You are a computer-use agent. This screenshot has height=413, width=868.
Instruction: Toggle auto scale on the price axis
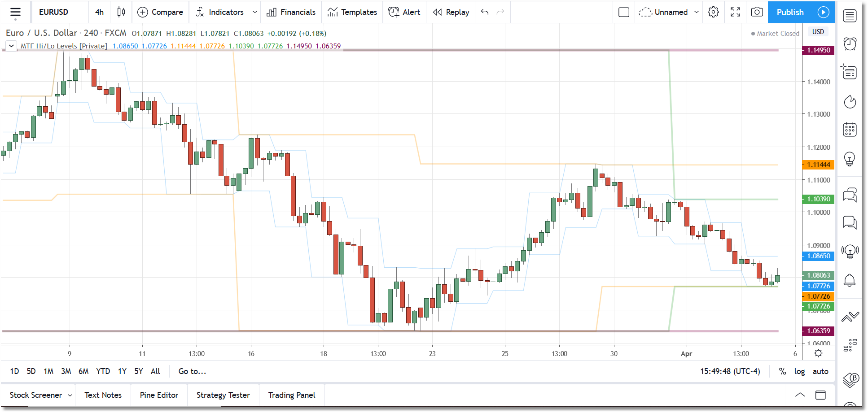[x=820, y=371]
